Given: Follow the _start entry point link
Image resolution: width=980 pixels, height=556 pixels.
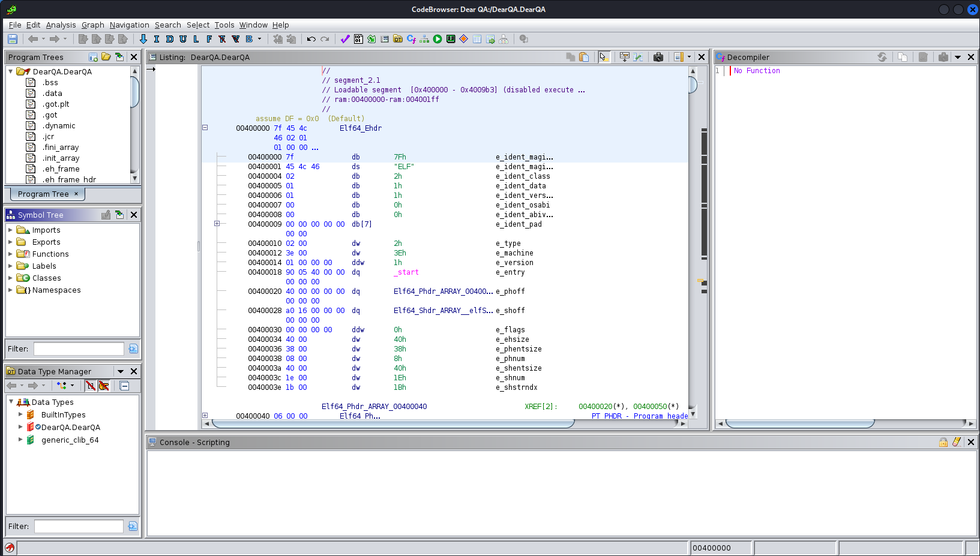Looking at the screenshot, I should click(406, 272).
